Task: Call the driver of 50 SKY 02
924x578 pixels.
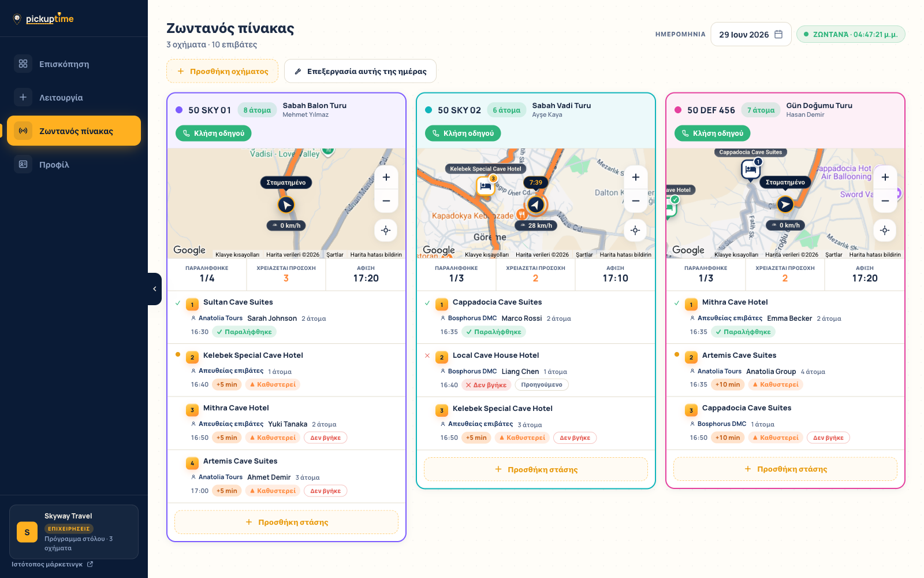Action: click(463, 133)
